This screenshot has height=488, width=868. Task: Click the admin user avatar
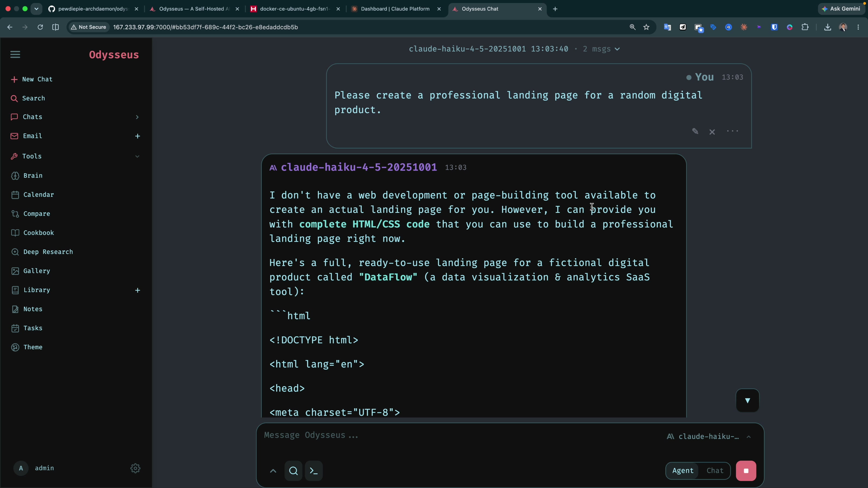[21, 468]
